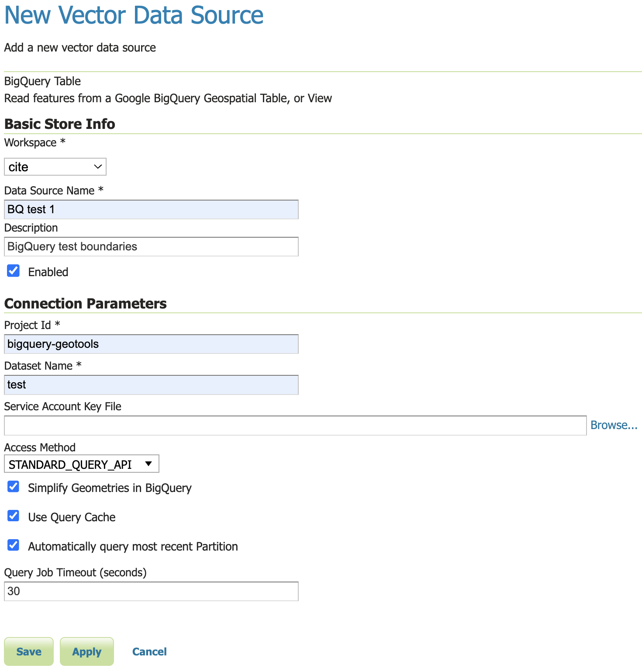This screenshot has width=642, height=672.
Task: Click the Use Query Cache label
Action: (x=72, y=517)
